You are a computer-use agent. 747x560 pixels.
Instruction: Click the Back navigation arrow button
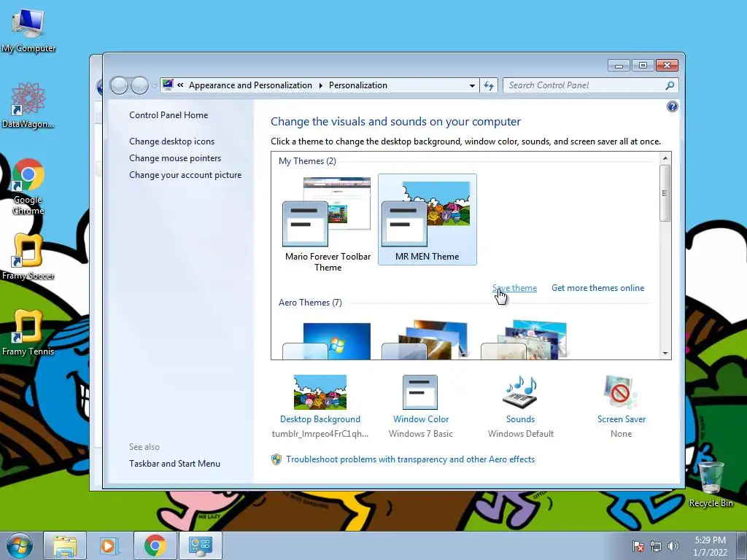click(x=119, y=86)
